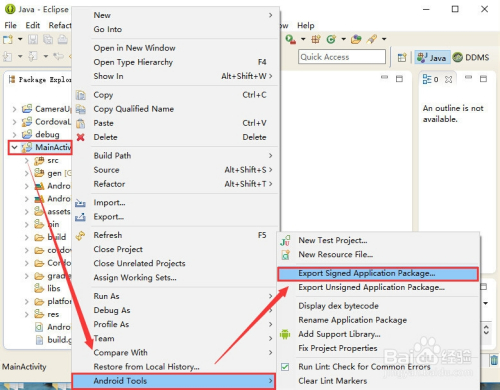Select the res folder in tree
Viewport: 500px width, 390px height.
click(x=47, y=314)
